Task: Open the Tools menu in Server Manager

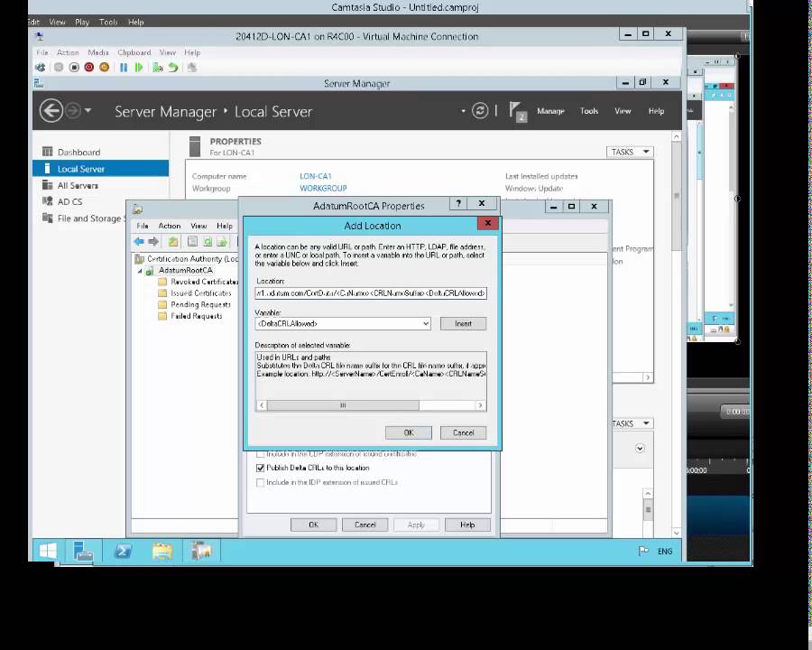Action: [x=589, y=111]
